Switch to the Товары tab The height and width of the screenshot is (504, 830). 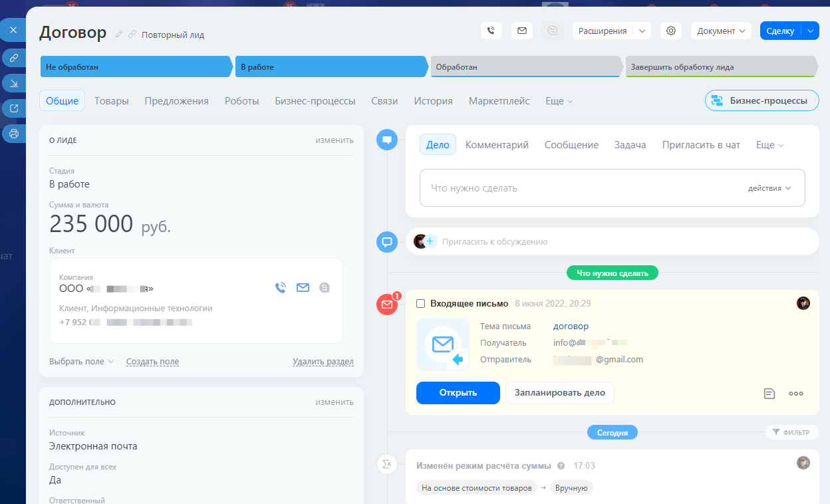pos(112,101)
